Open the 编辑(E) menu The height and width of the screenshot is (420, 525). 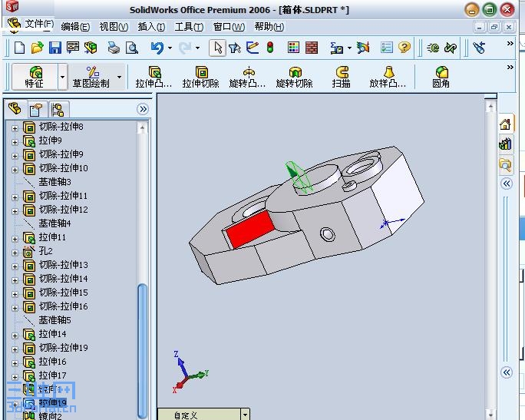tap(75, 26)
